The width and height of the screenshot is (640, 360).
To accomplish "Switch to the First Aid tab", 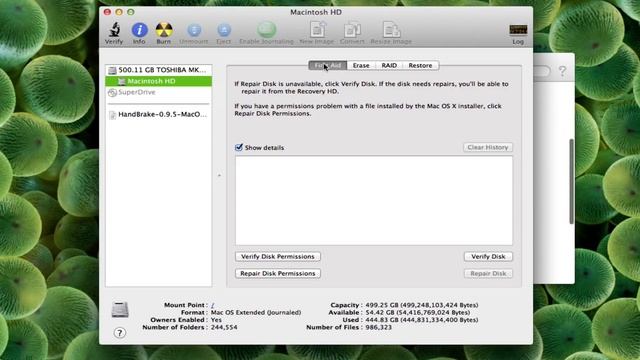I will tap(328, 65).
